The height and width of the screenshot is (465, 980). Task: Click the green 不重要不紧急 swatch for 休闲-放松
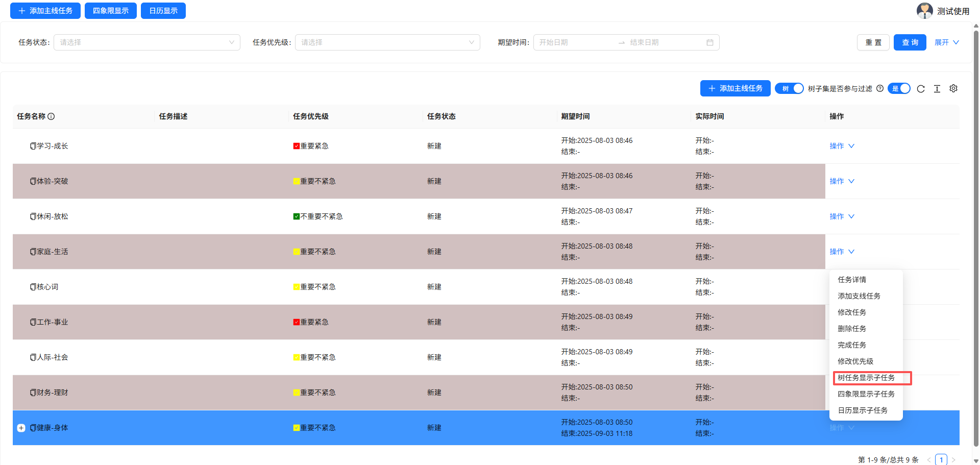(x=296, y=216)
